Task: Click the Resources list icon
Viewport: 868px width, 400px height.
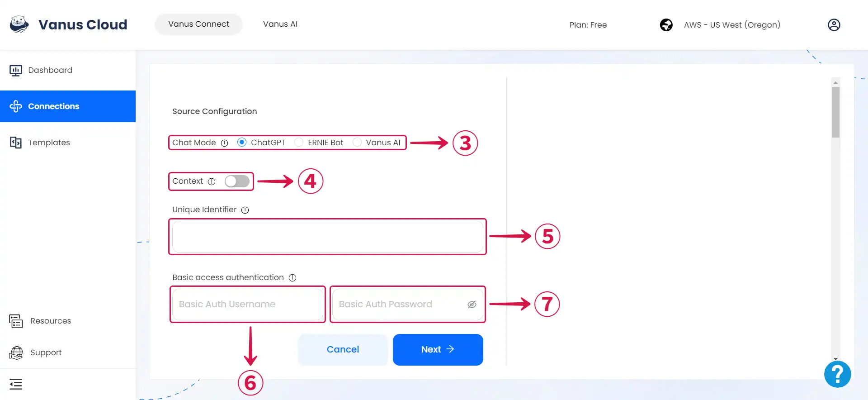Action: 16,321
